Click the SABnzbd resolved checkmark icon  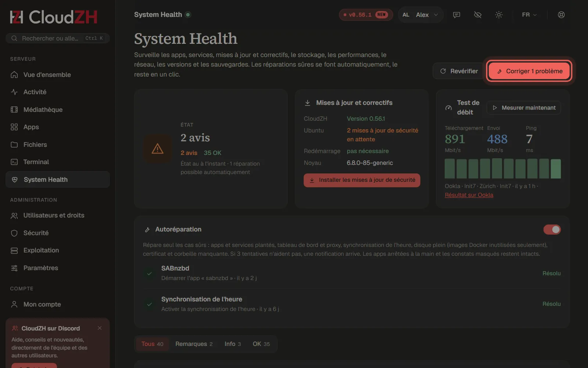tap(150, 273)
